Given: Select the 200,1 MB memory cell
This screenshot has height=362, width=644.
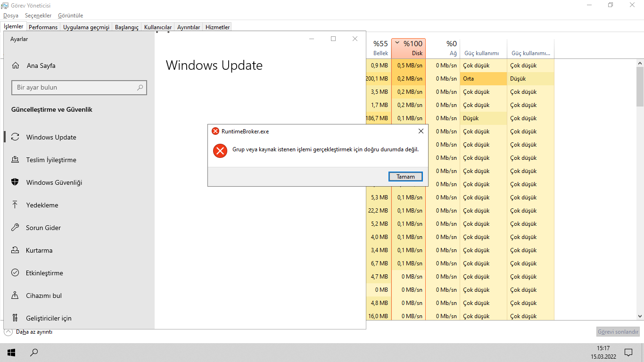Looking at the screenshot, I should pyautogui.click(x=378, y=79).
